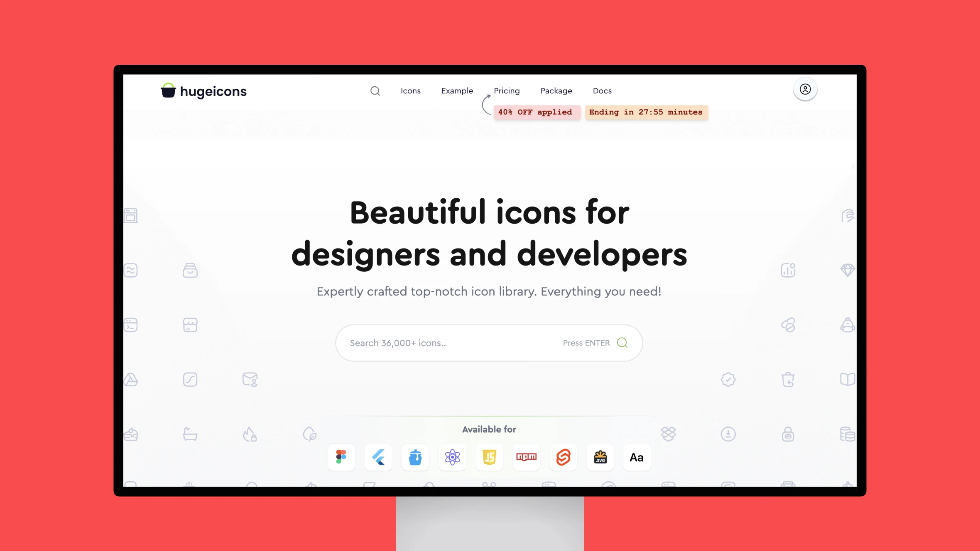Click the 40% OFF applied discount badge
Image resolution: width=980 pixels, height=551 pixels.
tap(535, 112)
